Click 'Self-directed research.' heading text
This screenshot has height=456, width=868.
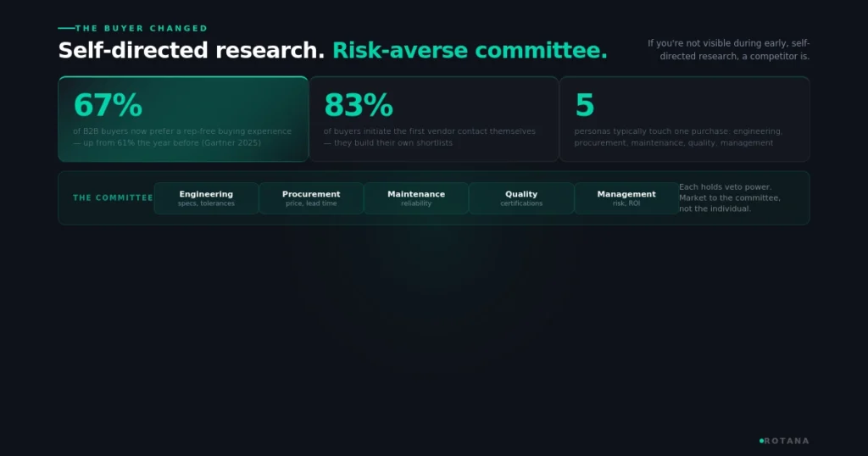tap(192, 50)
